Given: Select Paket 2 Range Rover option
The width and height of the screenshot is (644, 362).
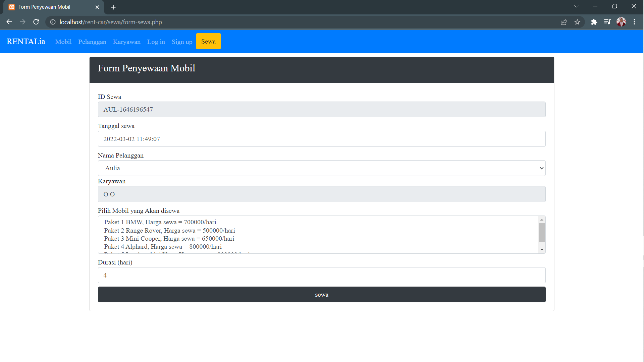Looking at the screenshot, I should [169, 230].
